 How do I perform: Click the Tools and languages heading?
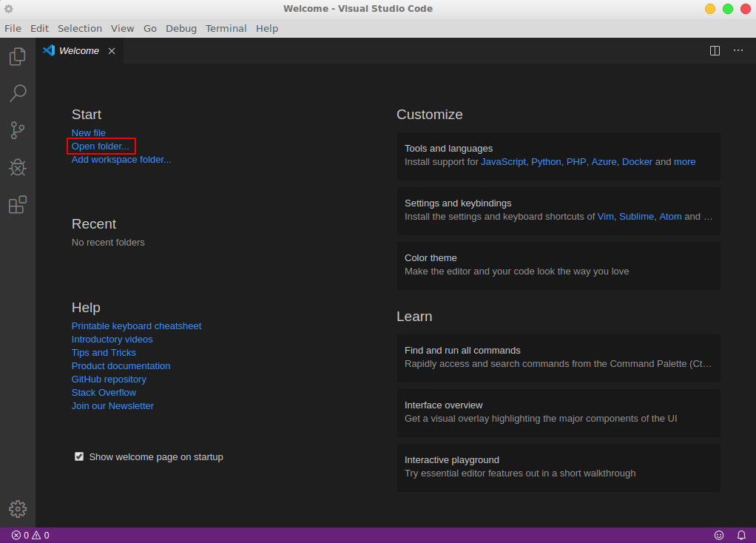[x=448, y=149]
